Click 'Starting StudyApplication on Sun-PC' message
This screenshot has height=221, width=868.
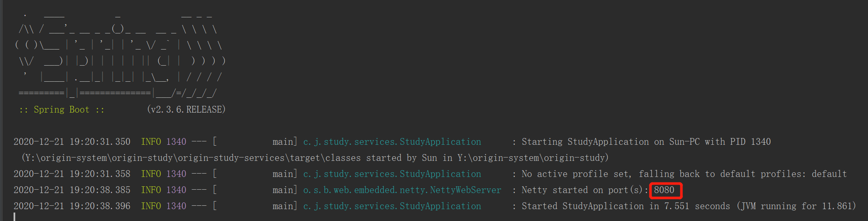tap(646, 142)
